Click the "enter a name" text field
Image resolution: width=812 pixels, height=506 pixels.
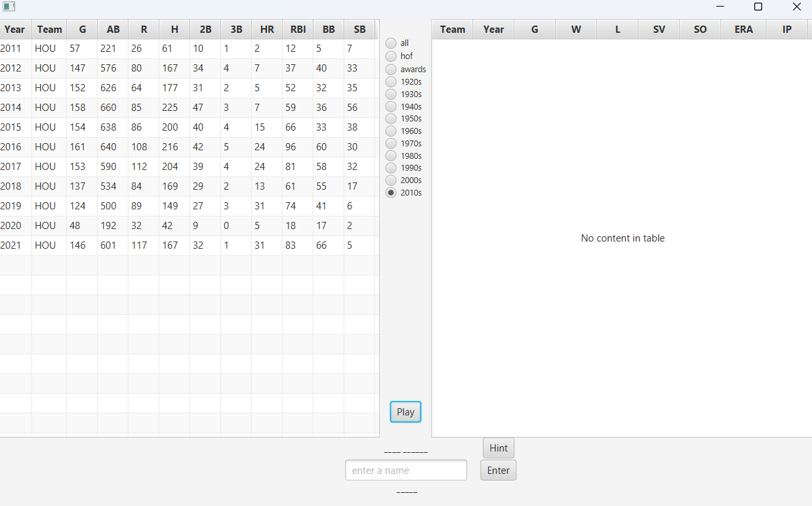click(x=405, y=470)
